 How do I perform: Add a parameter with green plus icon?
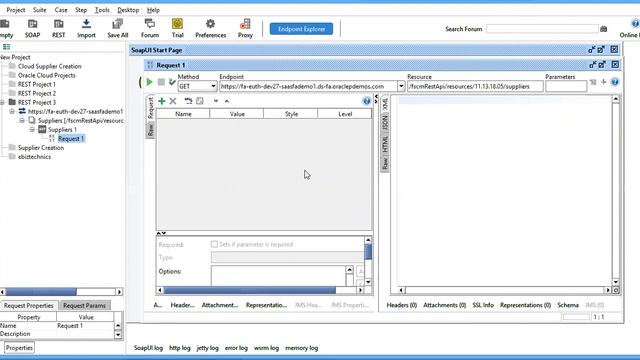tap(162, 101)
